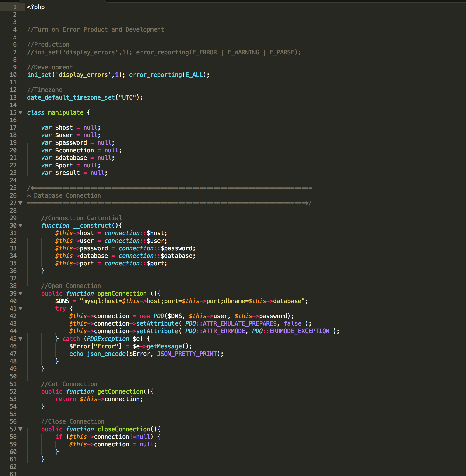Click 'connection::$host' on line 31
This screenshot has width=466, height=476.
click(134, 233)
